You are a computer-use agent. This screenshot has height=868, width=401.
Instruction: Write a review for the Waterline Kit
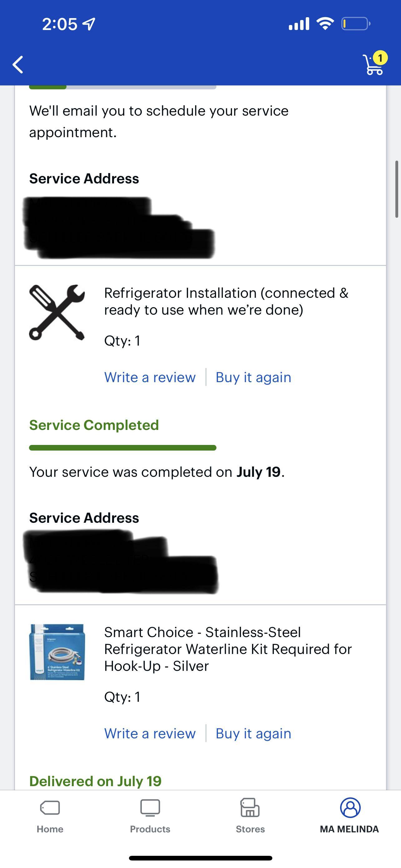click(150, 733)
